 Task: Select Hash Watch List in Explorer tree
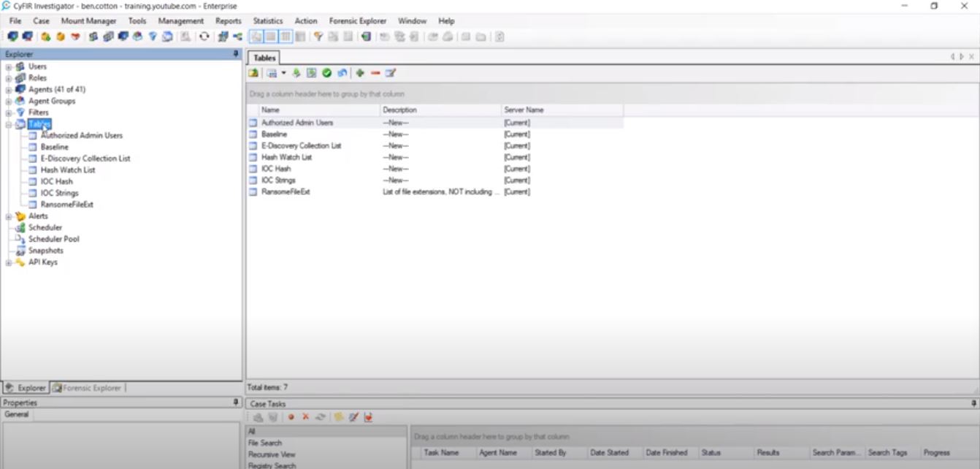click(68, 170)
